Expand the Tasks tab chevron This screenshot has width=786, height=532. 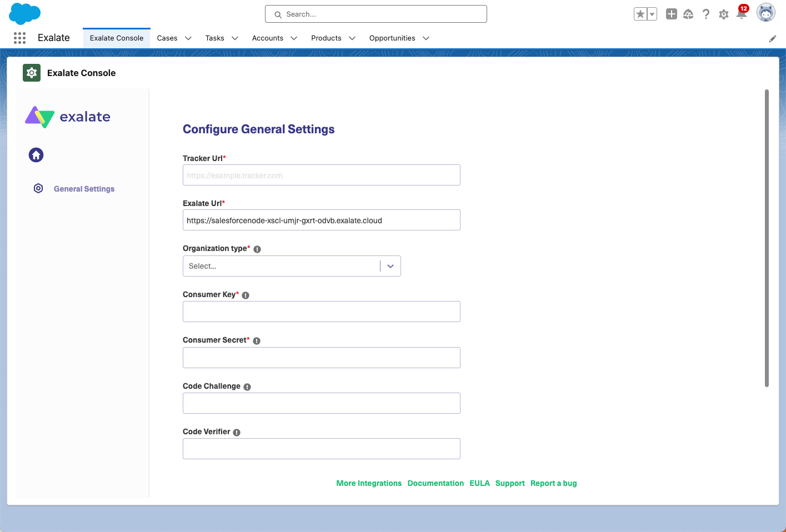point(235,38)
